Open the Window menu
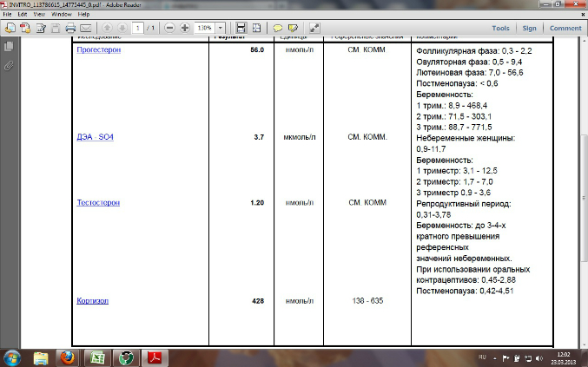Viewport: 588px width, 367px height. tap(62, 15)
